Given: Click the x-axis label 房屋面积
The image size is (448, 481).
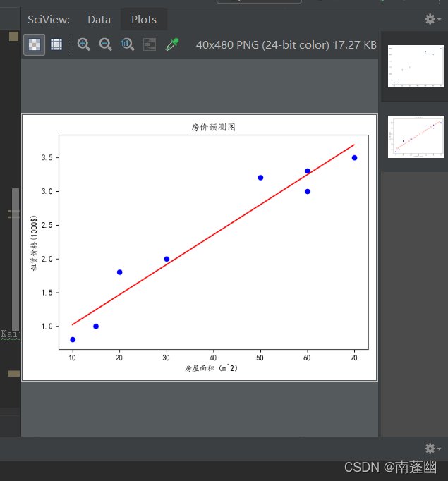Looking at the screenshot, I should coord(212,368).
